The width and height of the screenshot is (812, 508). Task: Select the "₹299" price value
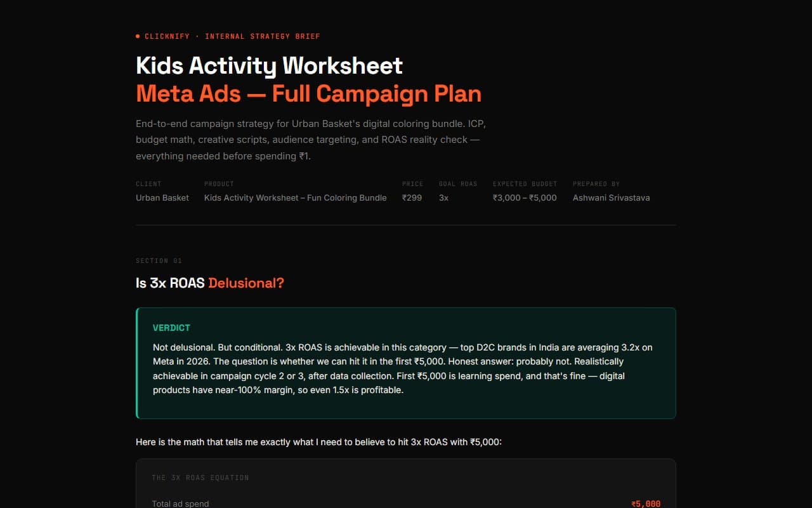coord(412,197)
